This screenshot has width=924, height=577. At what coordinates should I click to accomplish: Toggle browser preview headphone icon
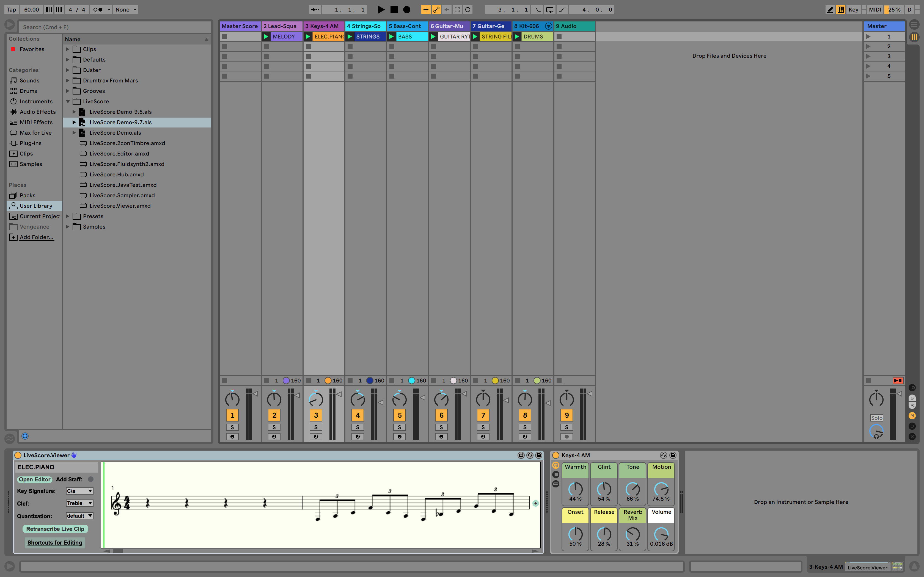(25, 436)
